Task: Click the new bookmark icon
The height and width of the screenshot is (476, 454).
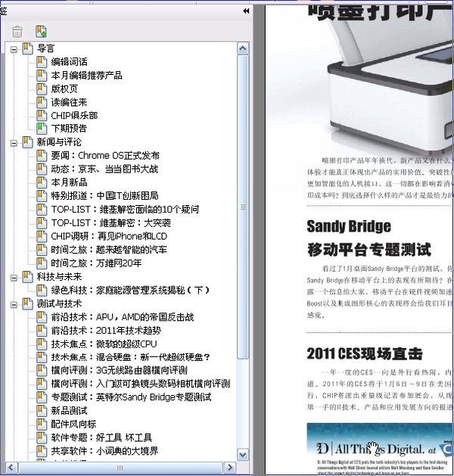Action: coord(42,31)
